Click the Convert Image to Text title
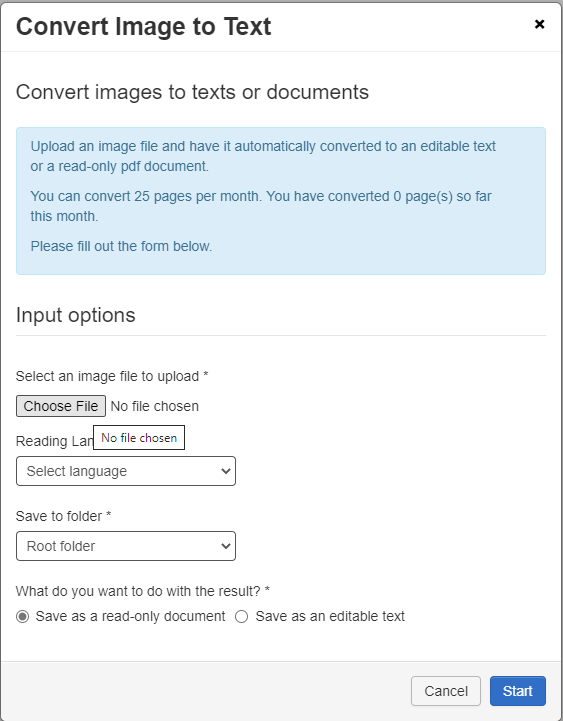This screenshot has width=563, height=721. (x=144, y=26)
